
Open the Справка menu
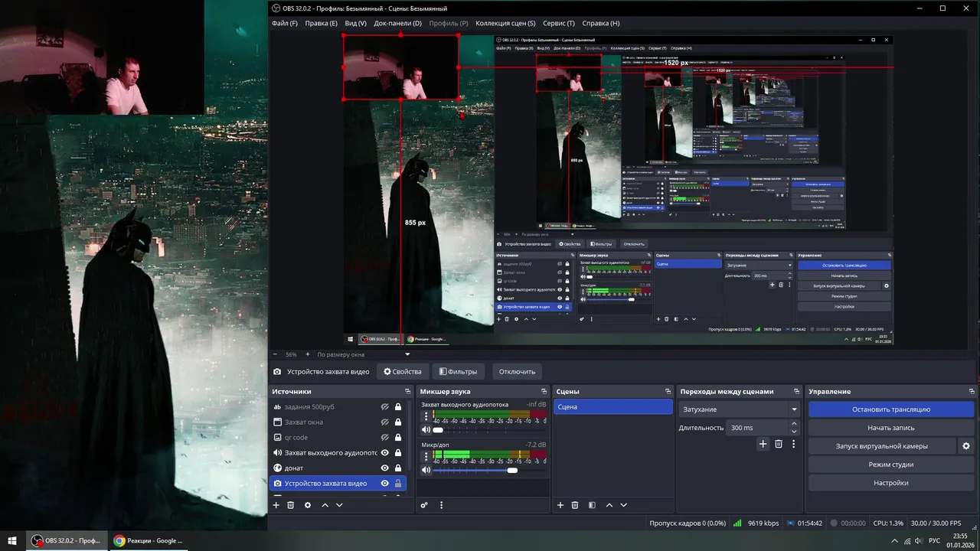click(x=601, y=23)
